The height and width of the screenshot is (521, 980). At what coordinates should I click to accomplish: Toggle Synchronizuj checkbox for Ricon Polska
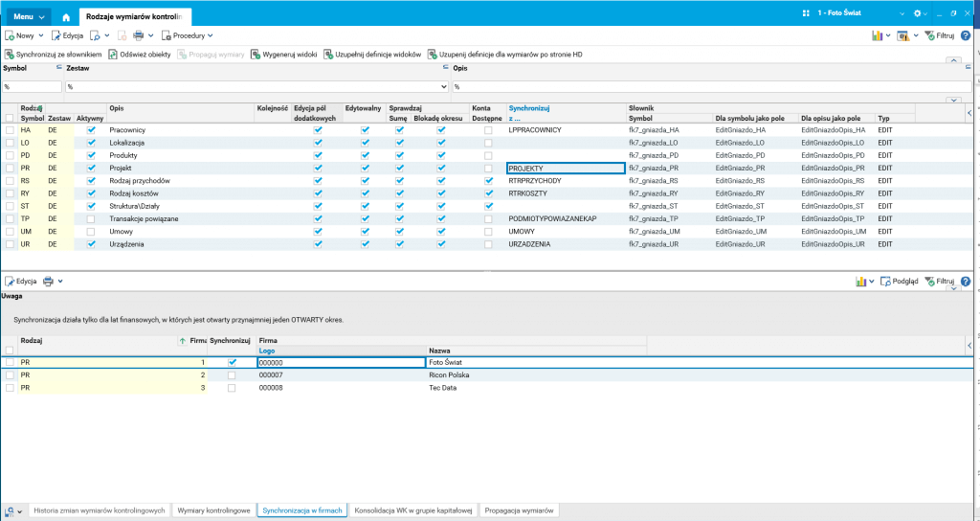(232, 375)
